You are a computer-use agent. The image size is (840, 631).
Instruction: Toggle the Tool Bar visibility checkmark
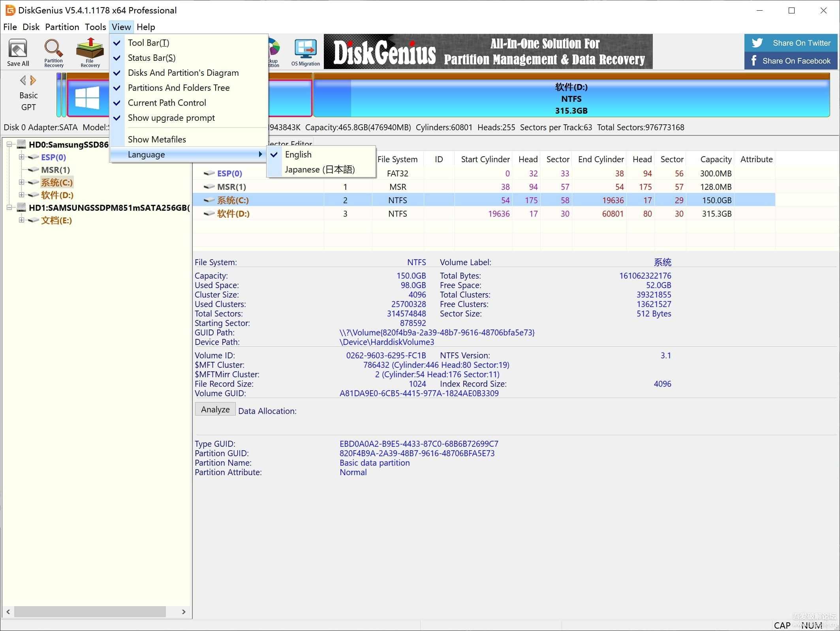(117, 43)
